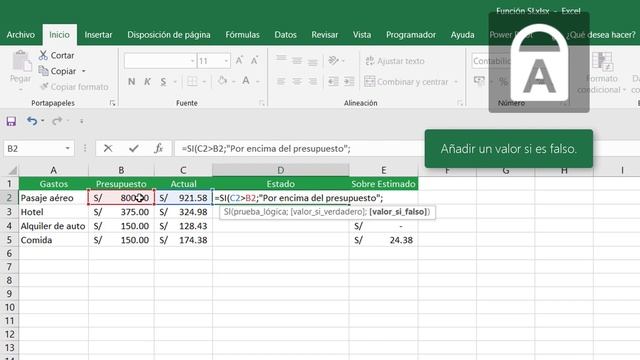Open the font size dropdown
The height and width of the screenshot is (360, 640).
pyautogui.click(x=226, y=61)
